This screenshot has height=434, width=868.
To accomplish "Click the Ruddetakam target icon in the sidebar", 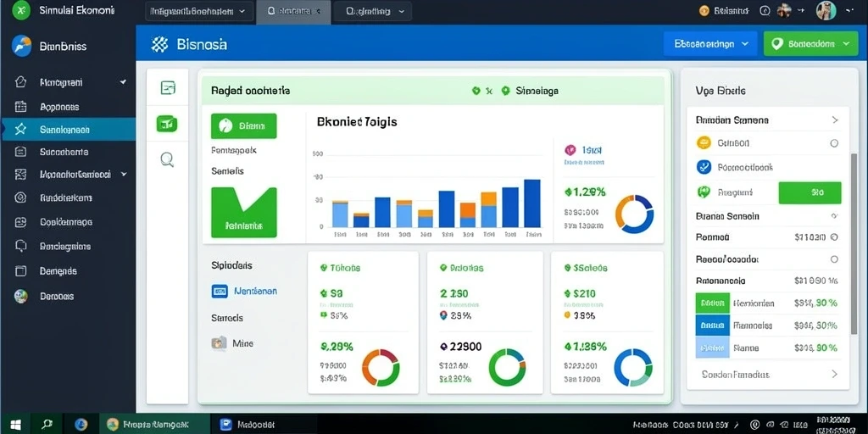I will 20,197.
